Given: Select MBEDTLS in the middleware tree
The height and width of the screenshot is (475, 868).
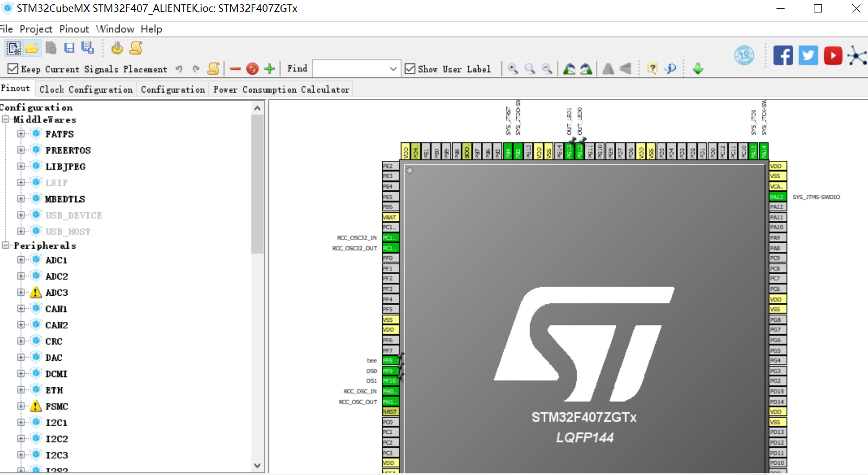Looking at the screenshot, I should 66,199.
